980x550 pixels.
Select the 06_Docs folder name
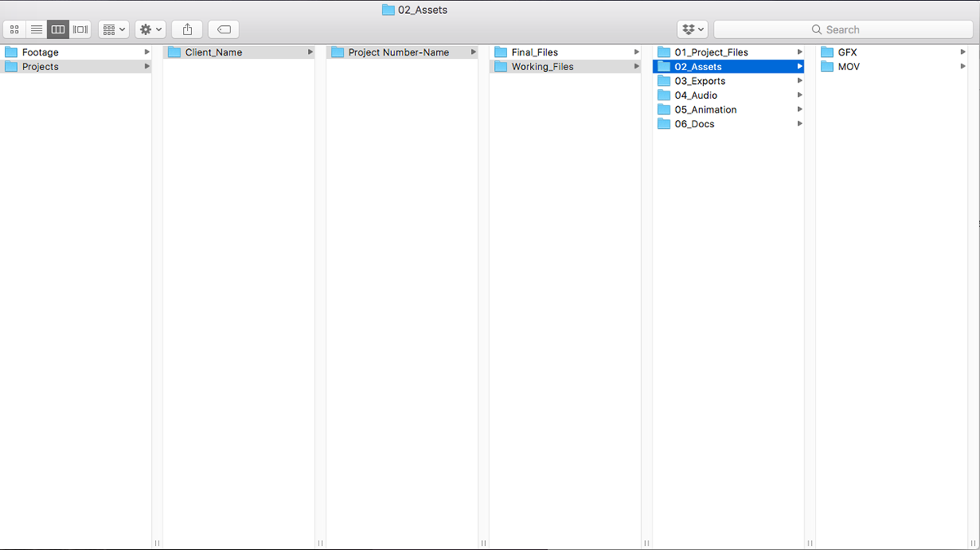(x=694, y=124)
